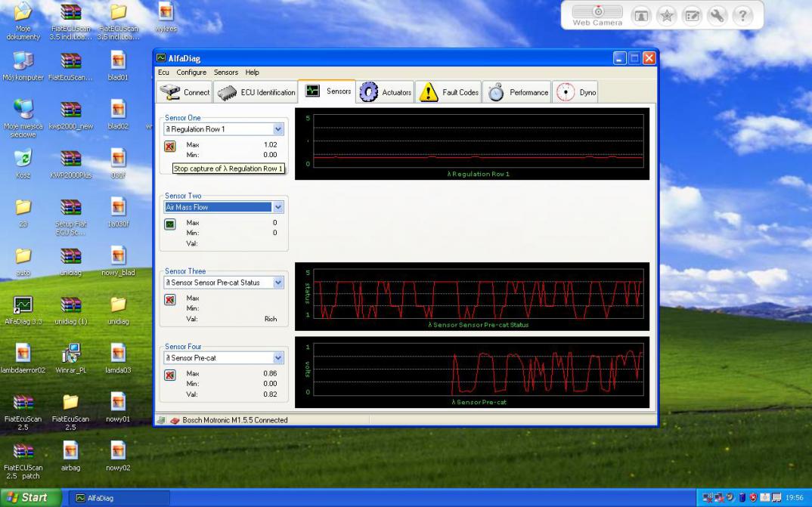812x507 pixels.
Task: Open the Fault Codes tab
Action: (449, 92)
